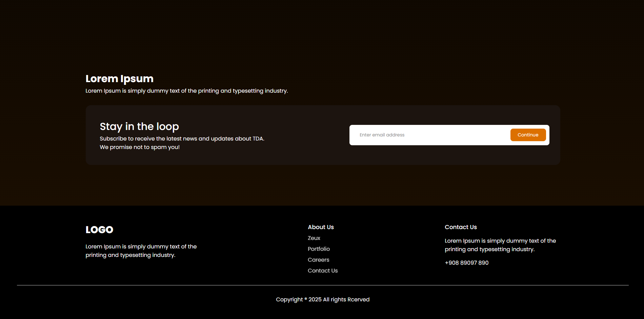Click the phone number +908 89097 890
Image resolution: width=644 pixels, height=319 pixels.
tap(466, 263)
